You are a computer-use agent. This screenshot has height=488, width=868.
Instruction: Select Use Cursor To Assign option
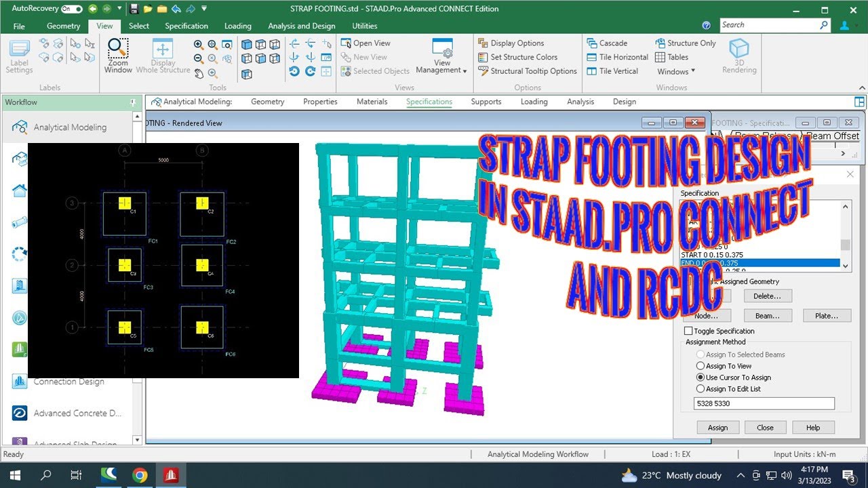tap(701, 378)
